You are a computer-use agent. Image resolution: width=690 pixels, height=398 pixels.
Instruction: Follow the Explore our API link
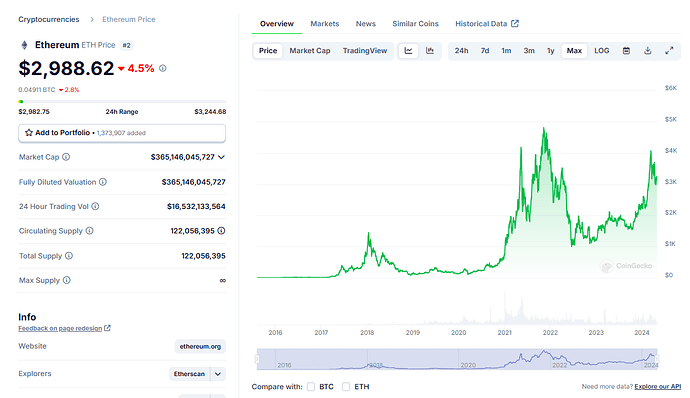(x=657, y=387)
